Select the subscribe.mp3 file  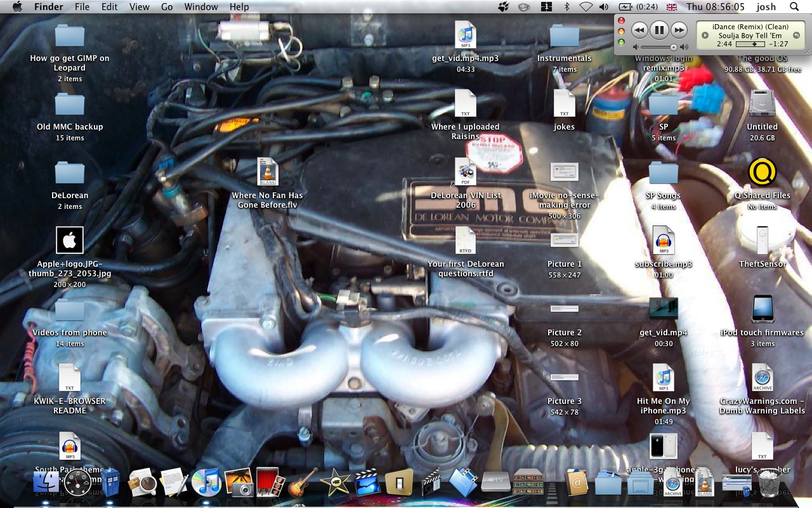click(x=664, y=241)
